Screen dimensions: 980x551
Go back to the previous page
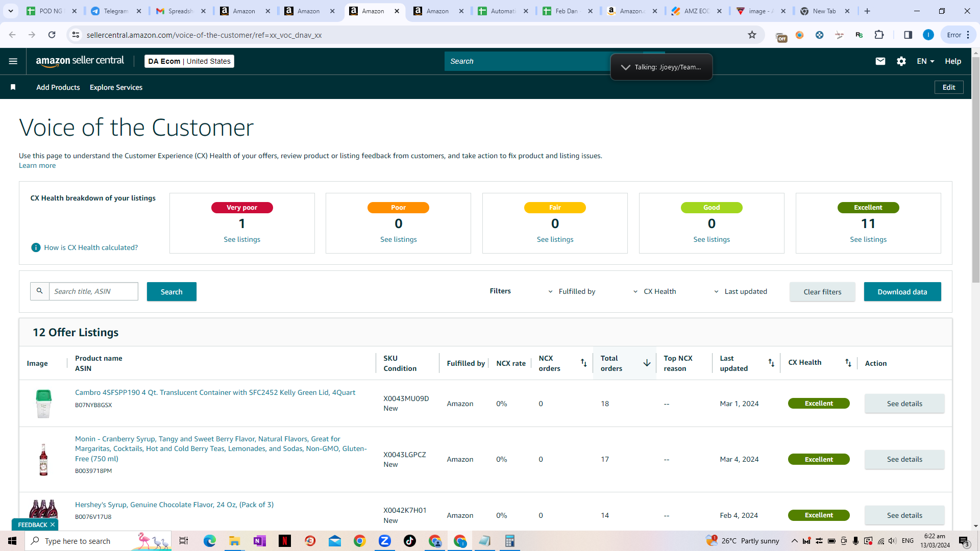pos(12,35)
